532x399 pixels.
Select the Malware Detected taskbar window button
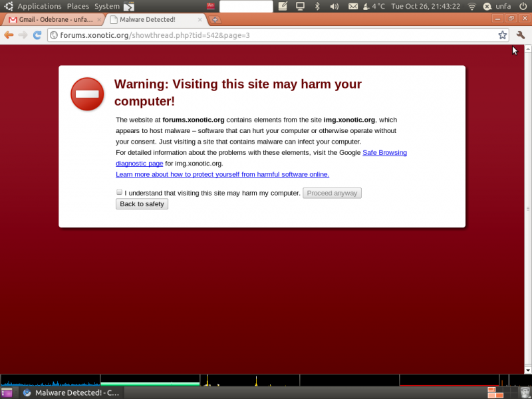coord(71,393)
